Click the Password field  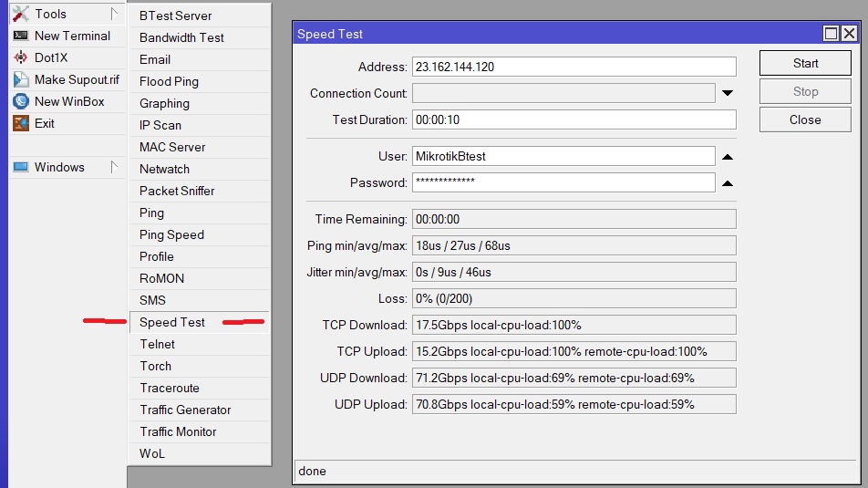(563, 182)
